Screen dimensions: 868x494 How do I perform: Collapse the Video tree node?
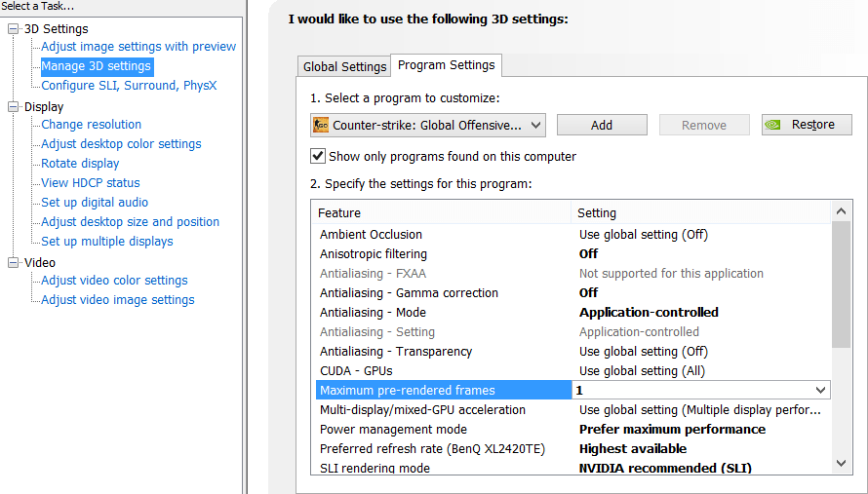[x=14, y=263]
